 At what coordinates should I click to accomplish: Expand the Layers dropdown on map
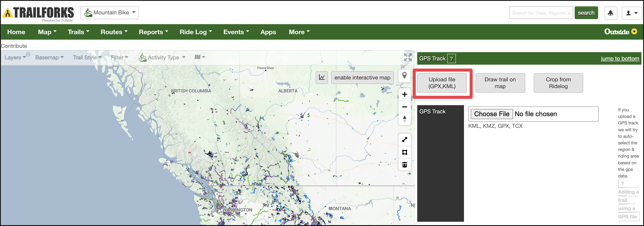click(15, 57)
